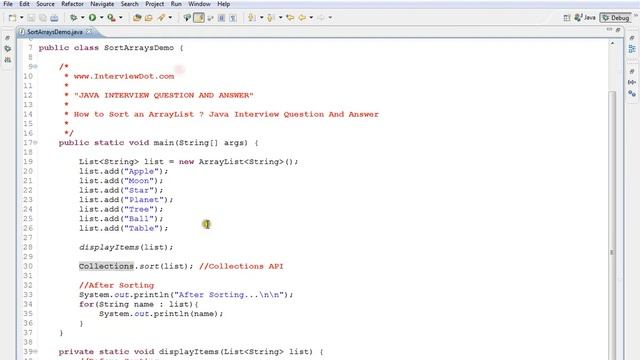
Task: Open the Debug configurations dropdown arrow
Action: pyautogui.click(x=82, y=18)
